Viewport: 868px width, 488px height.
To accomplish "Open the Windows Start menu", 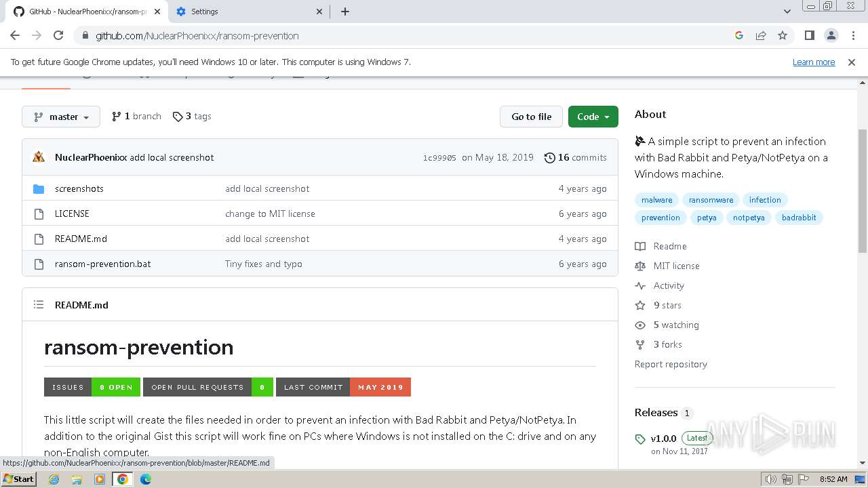I will 18,479.
